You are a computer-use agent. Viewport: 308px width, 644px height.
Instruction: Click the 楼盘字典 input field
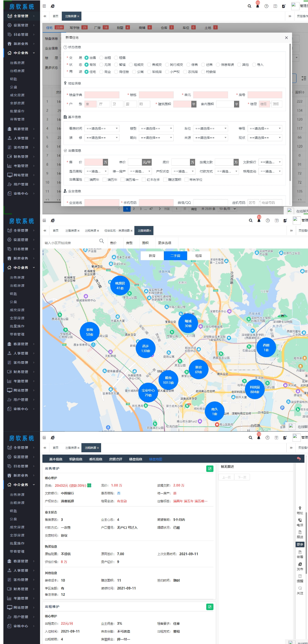coord(102,95)
